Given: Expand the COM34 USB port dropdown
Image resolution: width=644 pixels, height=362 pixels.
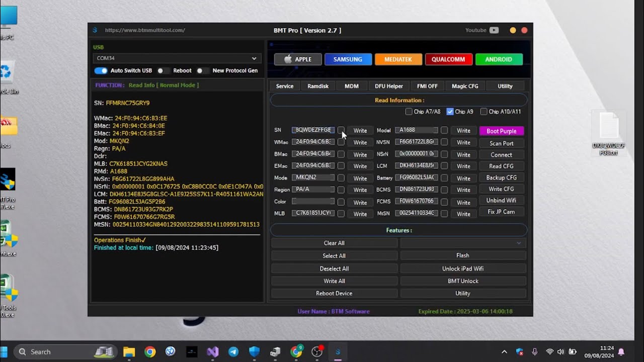Looking at the screenshot, I should click(x=177, y=58).
